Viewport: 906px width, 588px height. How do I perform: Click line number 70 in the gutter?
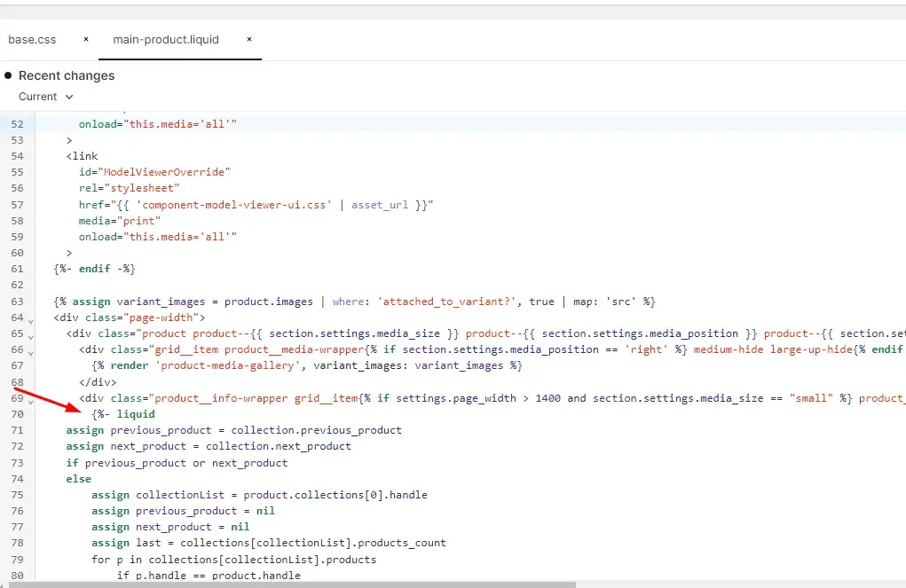pos(18,414)
